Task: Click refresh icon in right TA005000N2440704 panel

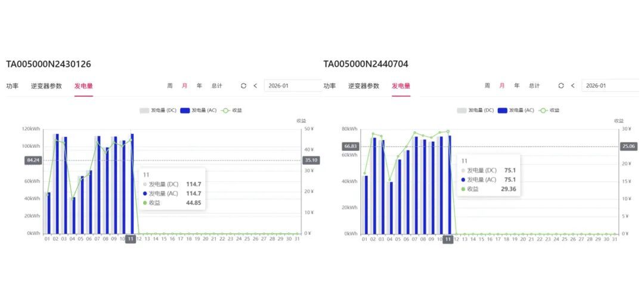Action: 561,86
